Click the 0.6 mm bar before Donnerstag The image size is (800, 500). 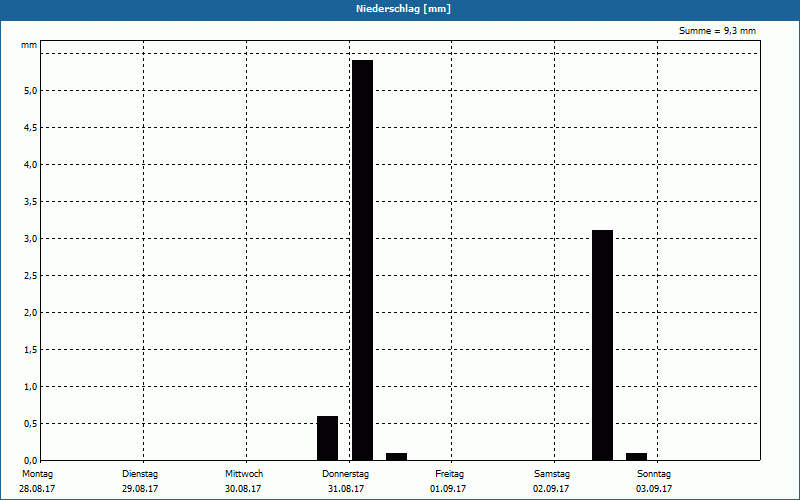(328, 438)
